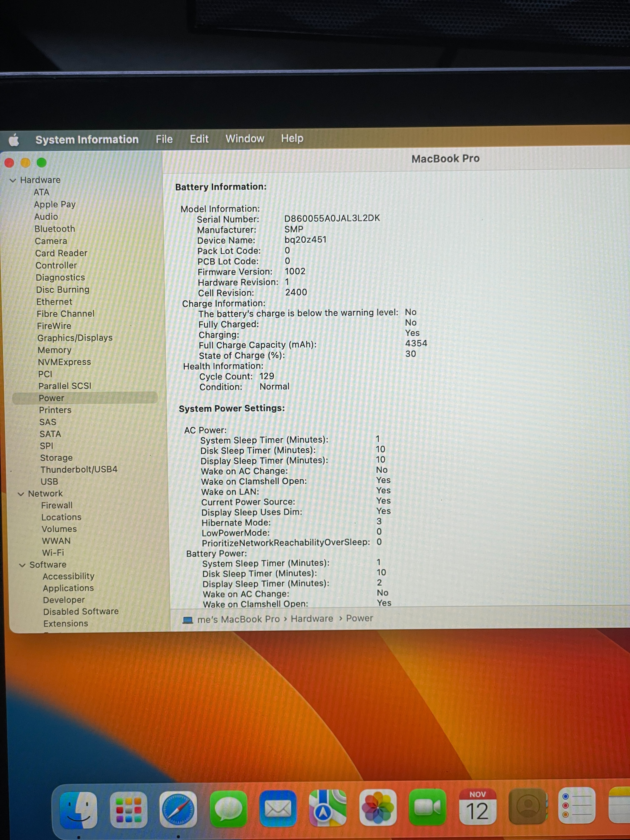Launch Launchpad from the dock
The image size is (630, 840).
click(128, 810)
